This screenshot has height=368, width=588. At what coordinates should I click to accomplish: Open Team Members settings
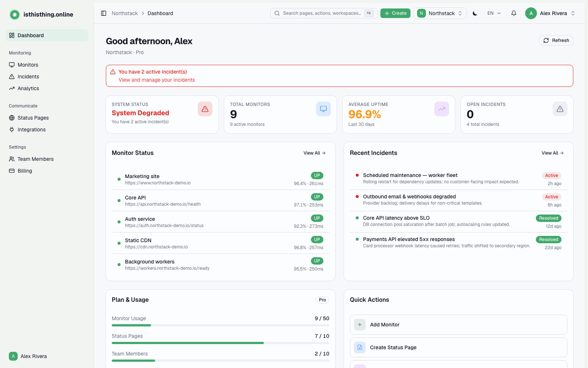pos(47,159)
